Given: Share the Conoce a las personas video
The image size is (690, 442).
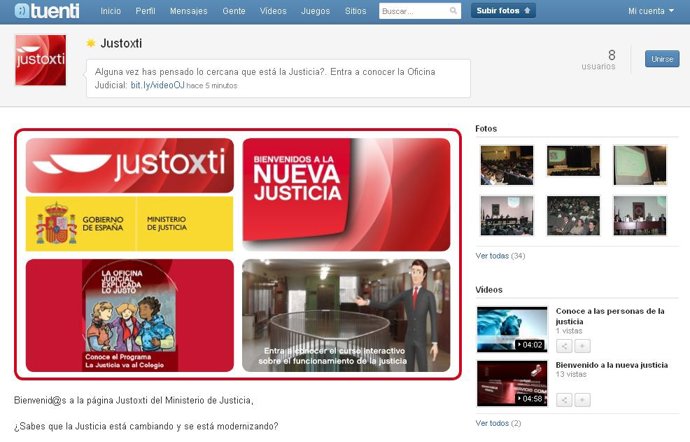Looking at the screenshot, I should pyautogui.click(x=564, y=346).
